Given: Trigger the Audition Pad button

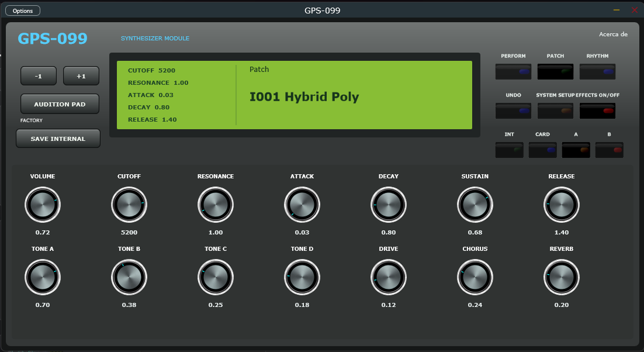Looking at the screenshot, I should click(x=60, y=104).
